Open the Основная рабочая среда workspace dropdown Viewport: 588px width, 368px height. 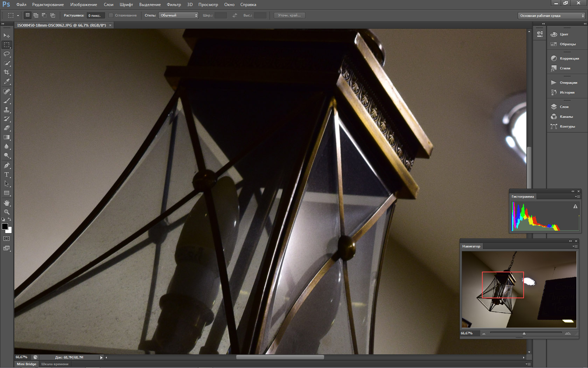pos(552,15)
